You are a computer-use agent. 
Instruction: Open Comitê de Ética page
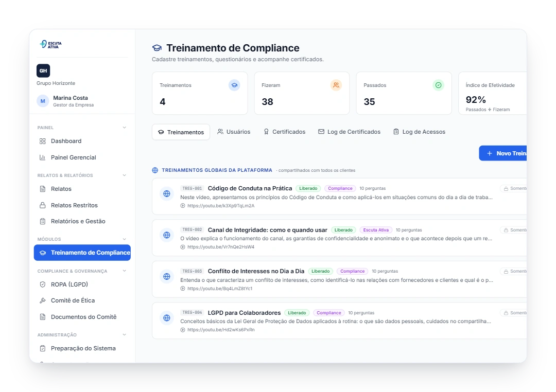[x=82, y=300]
